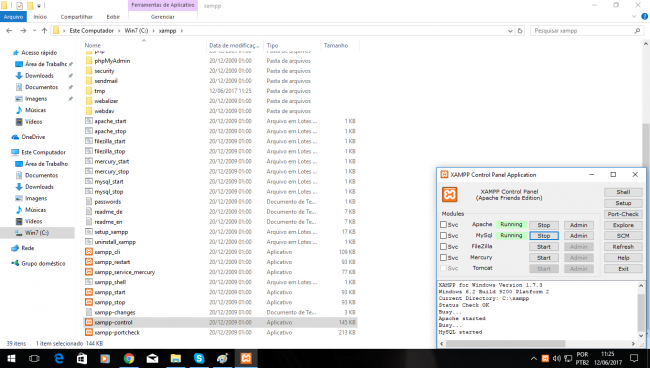
Task: Click the POR PTB2 language indicator
Action: pos(582,358)
